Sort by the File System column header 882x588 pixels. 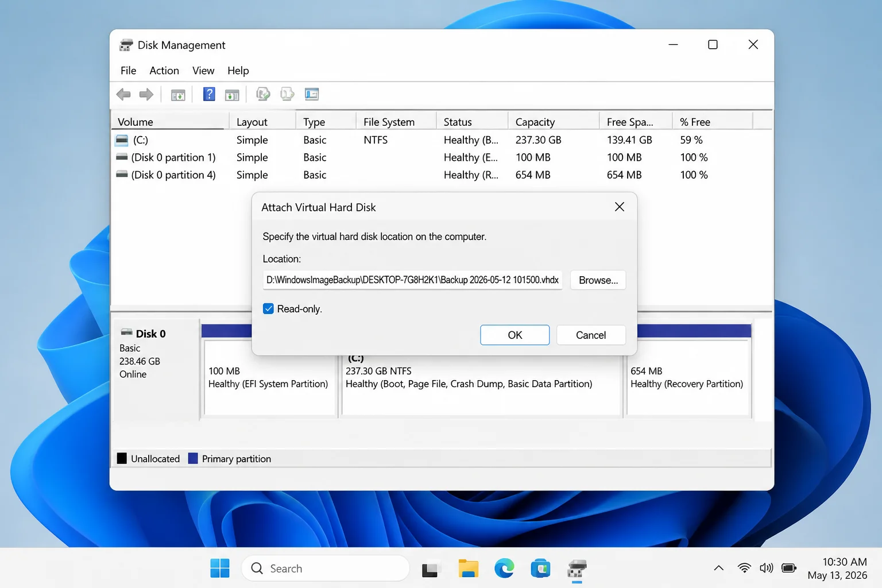[x=396, y=122]
